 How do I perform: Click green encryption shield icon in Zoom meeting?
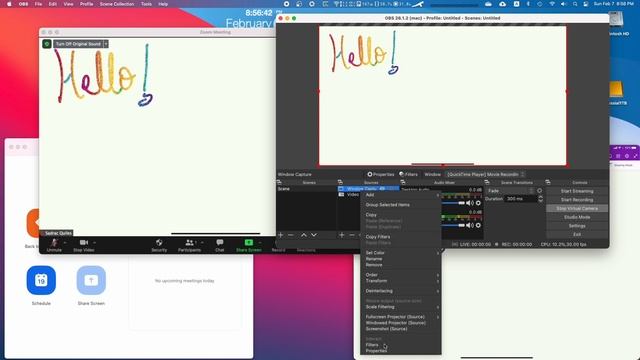pos(47,44)
